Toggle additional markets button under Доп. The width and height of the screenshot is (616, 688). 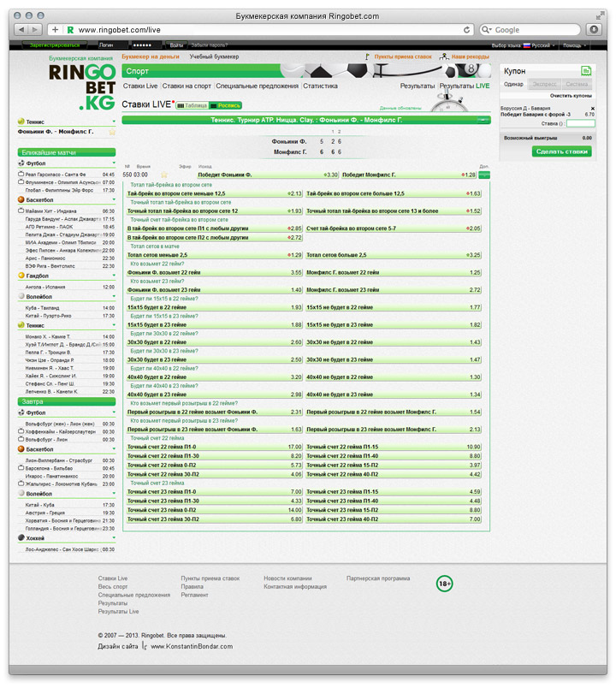click(x=484, y=175)
